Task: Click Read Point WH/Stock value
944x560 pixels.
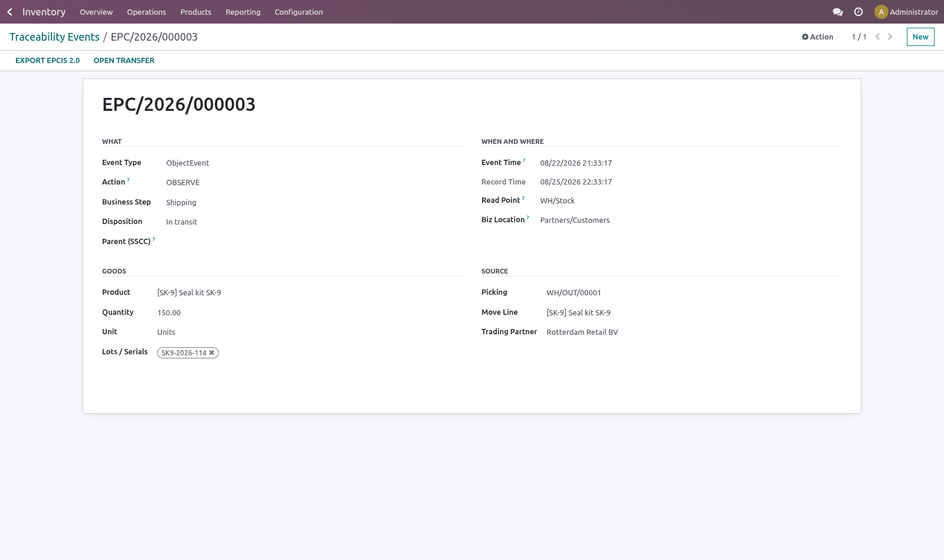Action: click(x=558, y=200)
